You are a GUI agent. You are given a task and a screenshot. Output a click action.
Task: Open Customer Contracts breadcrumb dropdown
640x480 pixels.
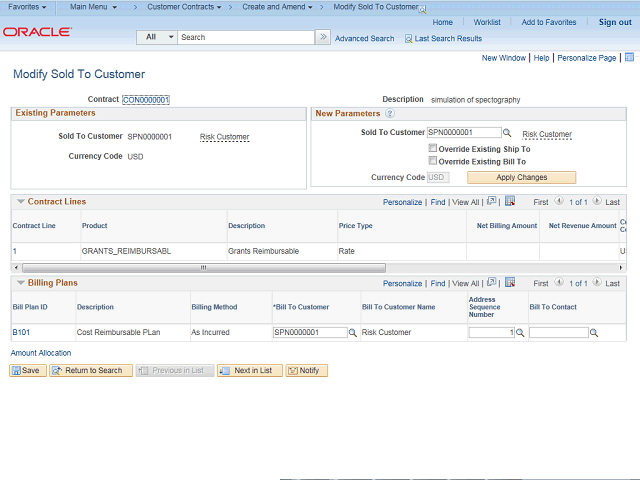click(184, 7)
